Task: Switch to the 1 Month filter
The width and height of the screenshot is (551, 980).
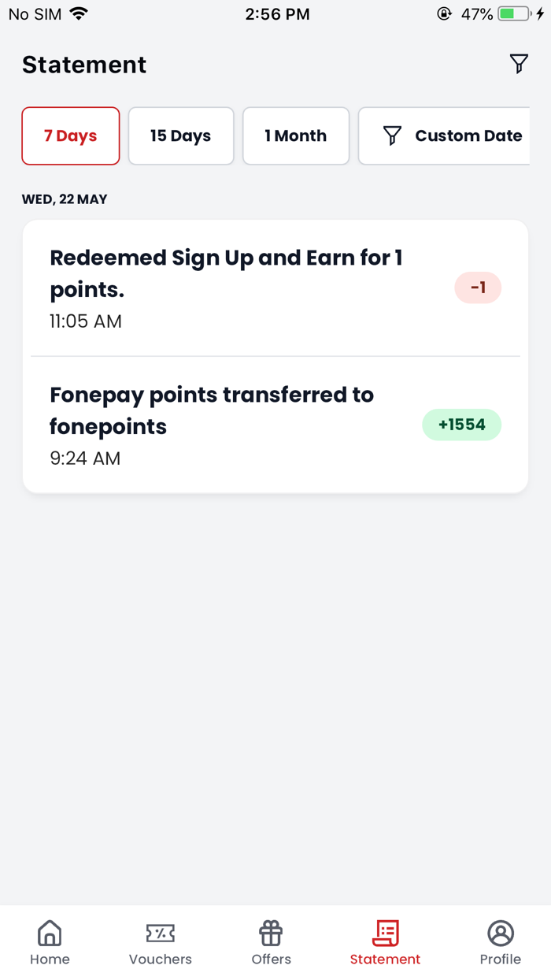Action: coord(296,135)
